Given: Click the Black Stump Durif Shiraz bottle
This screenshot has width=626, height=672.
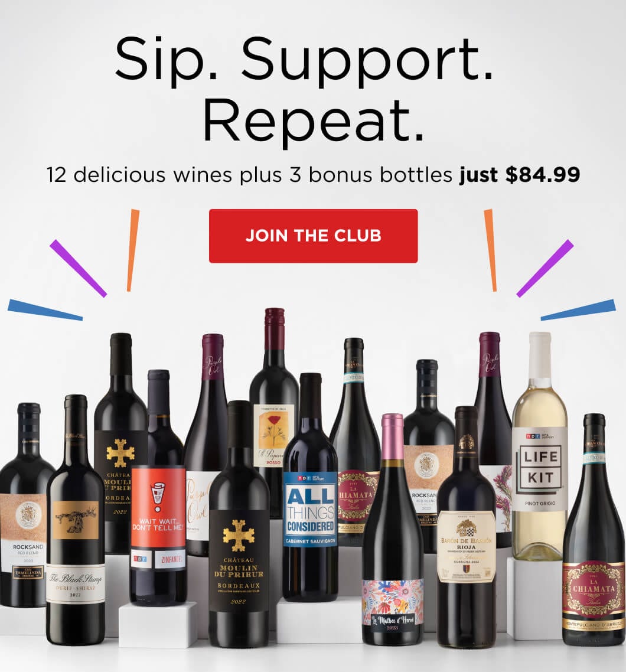Looking at the screenshot, I should pos(76,520).
